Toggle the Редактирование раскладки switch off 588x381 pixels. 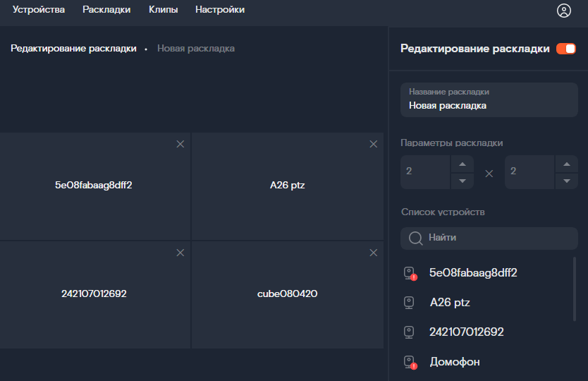tap(566, 49)
